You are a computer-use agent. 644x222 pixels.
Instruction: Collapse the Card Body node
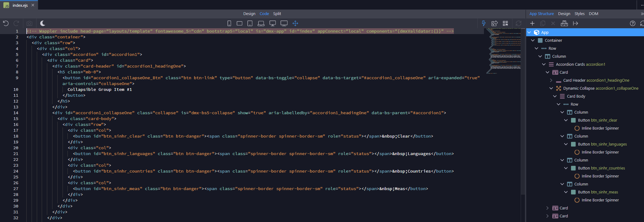(x=555, y=96)
